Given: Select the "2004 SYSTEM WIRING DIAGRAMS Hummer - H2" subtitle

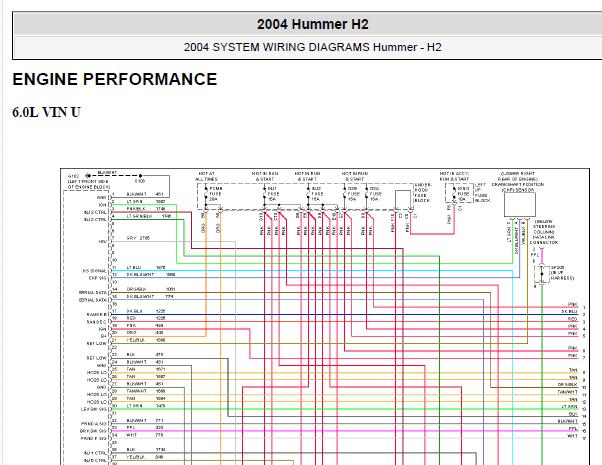Looking at the screenshot, I should [x=313, y=47].
